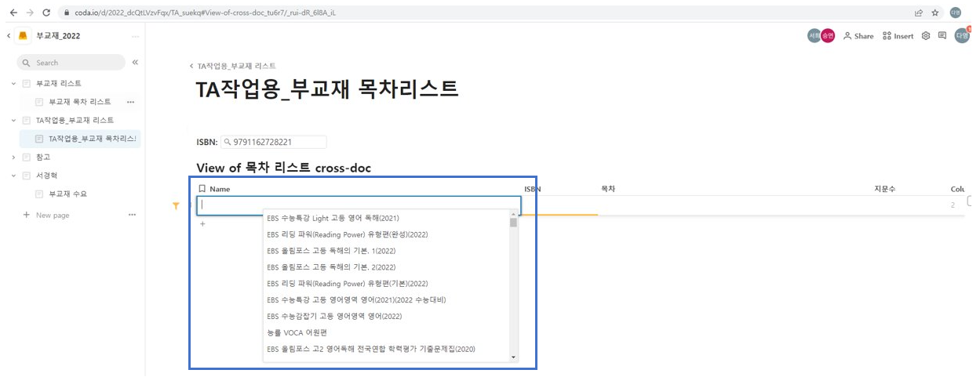This screenshot has height=388, width=980.
Task: Collapse the 서경혁 section
Action: click(13, 176)
